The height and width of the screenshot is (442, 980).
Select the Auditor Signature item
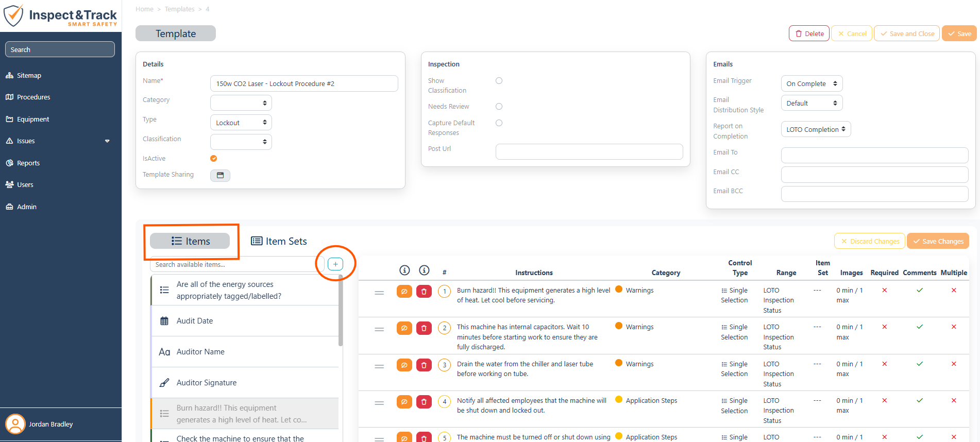coord(245,383)
